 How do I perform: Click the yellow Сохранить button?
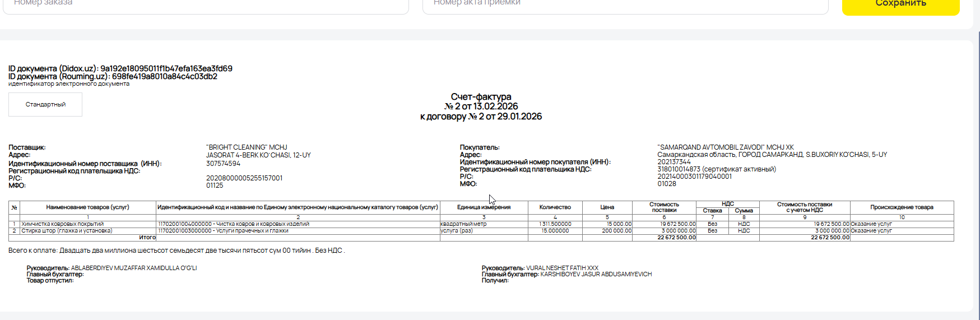(x=900, y=6)
